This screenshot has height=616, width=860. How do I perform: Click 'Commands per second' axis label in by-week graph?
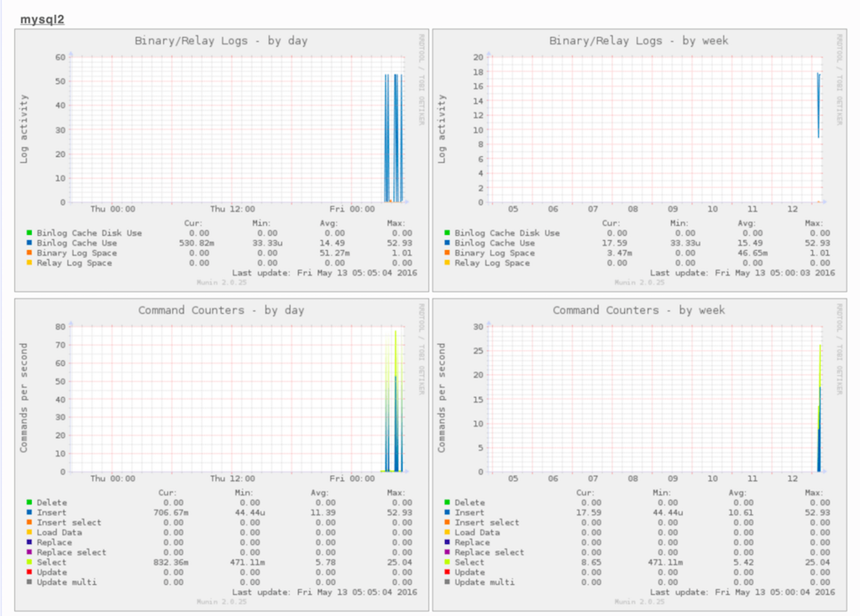[x=442, y=398]
